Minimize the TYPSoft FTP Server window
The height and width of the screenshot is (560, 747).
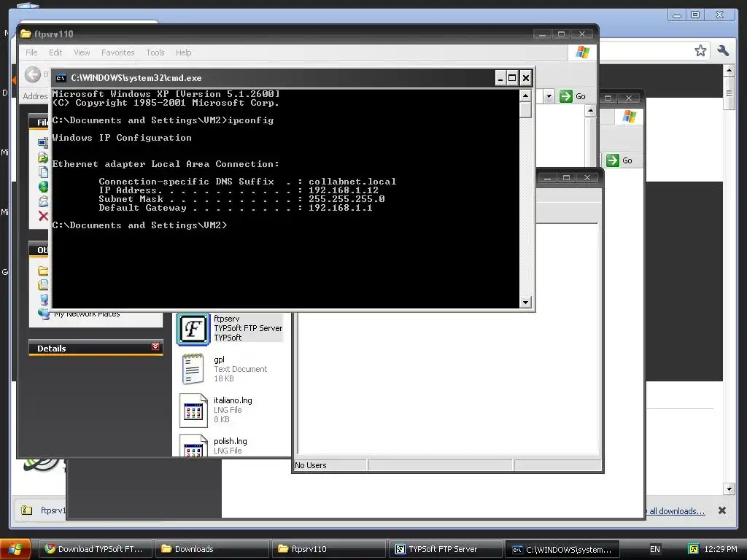(547, 178)
